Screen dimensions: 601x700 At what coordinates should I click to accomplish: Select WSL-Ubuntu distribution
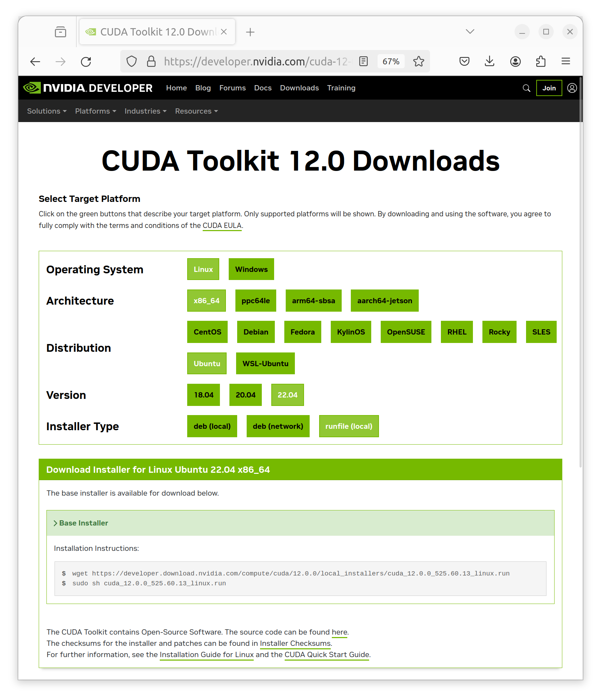[265, 363]
